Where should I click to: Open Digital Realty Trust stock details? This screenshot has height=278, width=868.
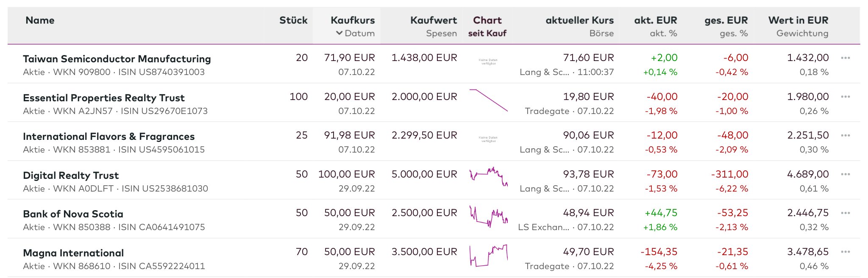tap(71, 175)
